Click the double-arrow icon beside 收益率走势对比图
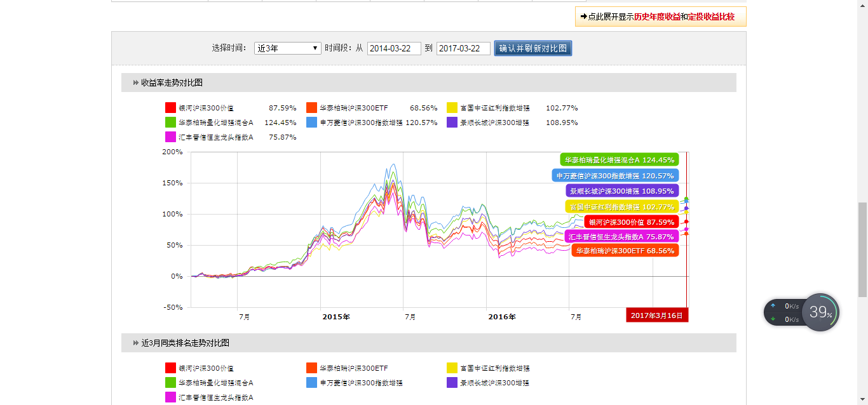868x405 pixels. 135,82
